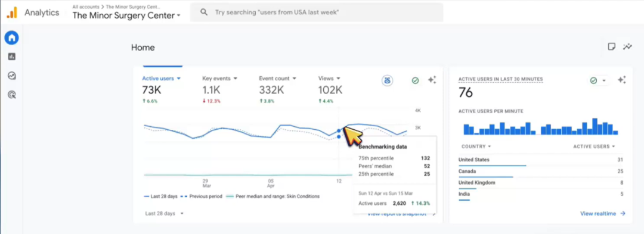Click the 12.3% decrease under Key events
Viewport: 644px width, 234px height.
pos(212,101)
